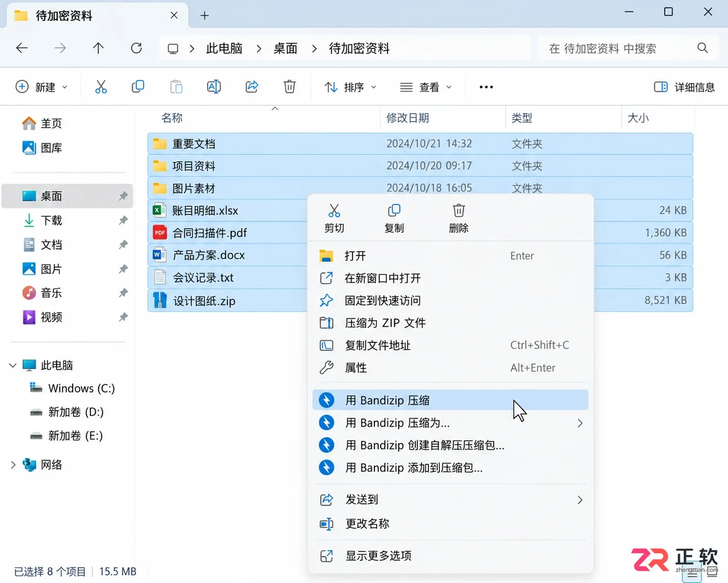Choose 用 Bandizip 压缩

[x=450, y=400]
